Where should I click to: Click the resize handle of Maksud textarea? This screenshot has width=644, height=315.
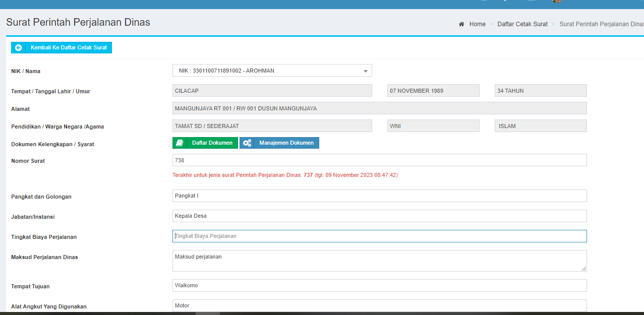click(584, 269)
